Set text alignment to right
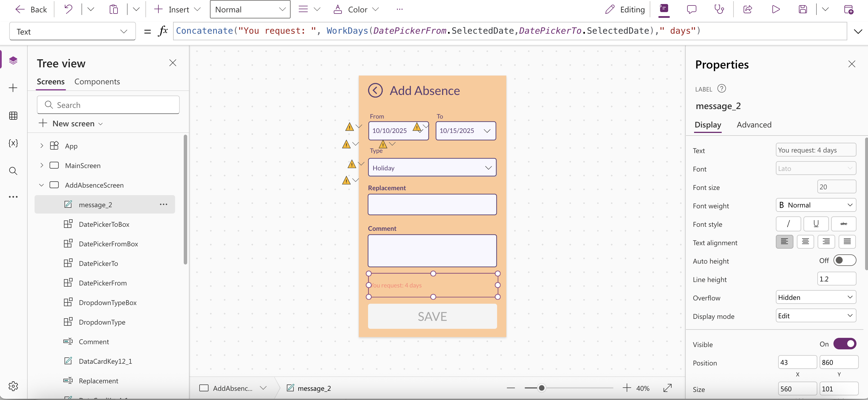 coord(826,242)
